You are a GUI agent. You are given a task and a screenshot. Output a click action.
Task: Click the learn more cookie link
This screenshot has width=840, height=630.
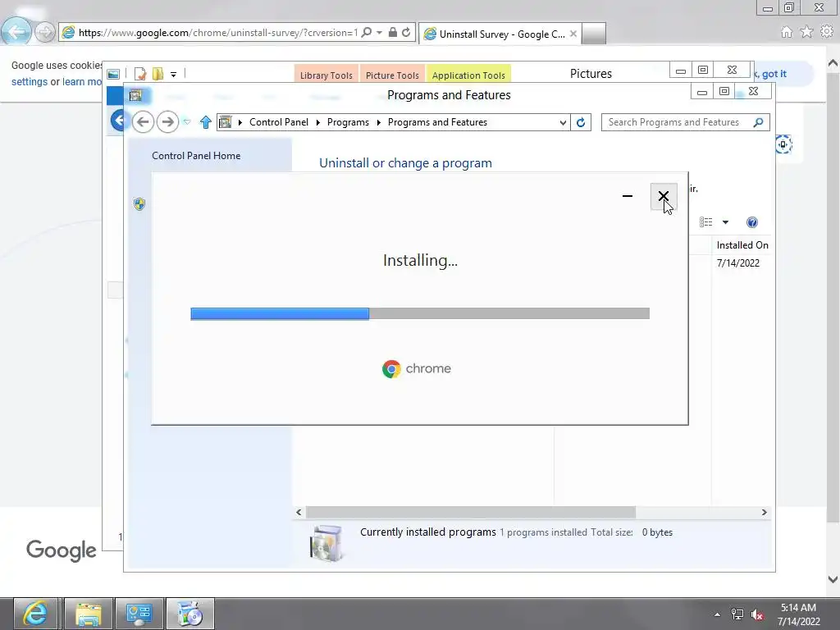(x=82, y=82)
